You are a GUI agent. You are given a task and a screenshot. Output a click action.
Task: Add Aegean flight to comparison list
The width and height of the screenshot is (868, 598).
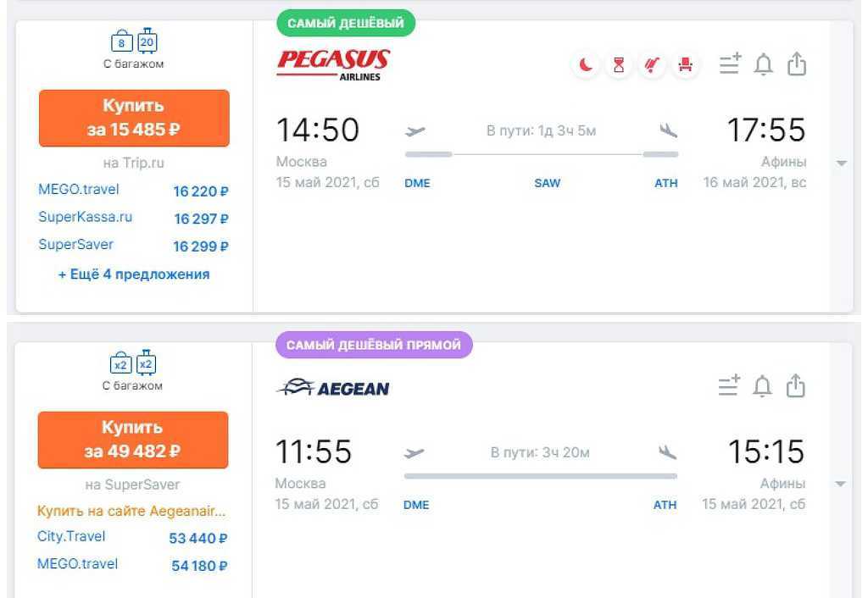(729, 386)
